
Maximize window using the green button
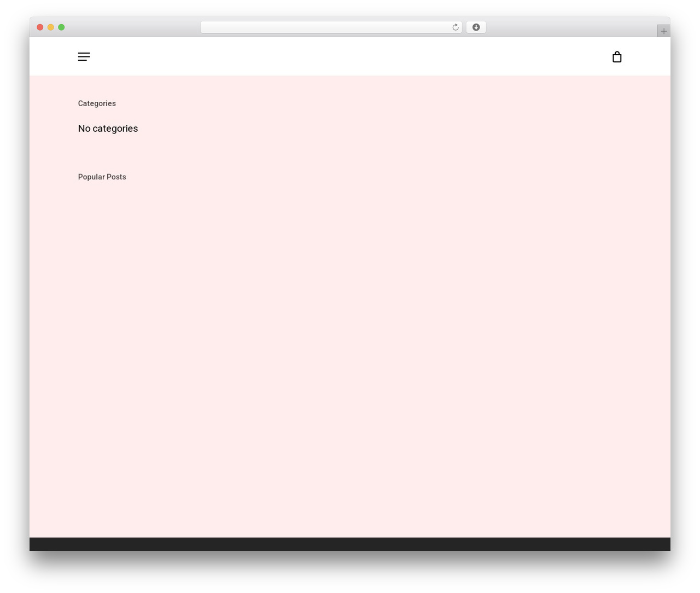[x=61, y=27]
